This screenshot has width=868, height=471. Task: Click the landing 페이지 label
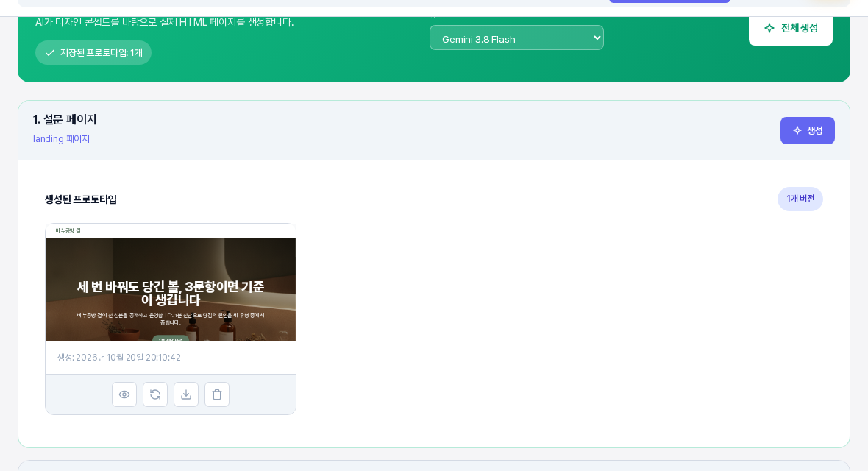(62, 139)
